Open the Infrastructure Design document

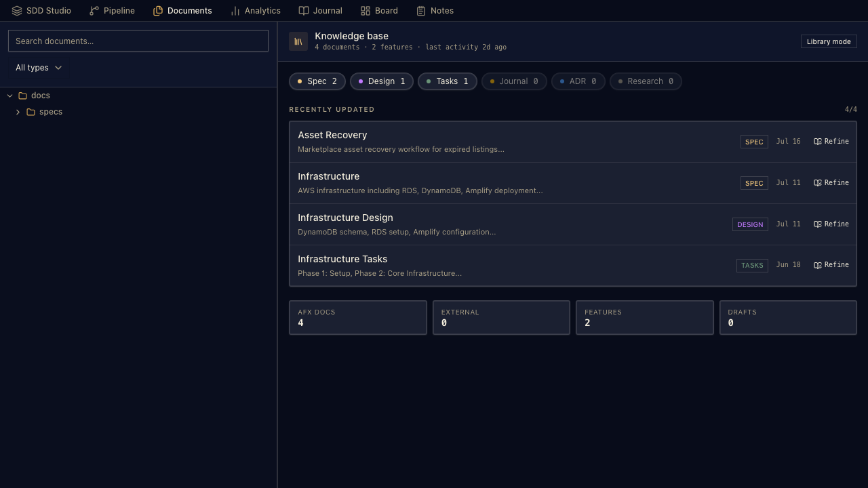[x=345, y=218]
